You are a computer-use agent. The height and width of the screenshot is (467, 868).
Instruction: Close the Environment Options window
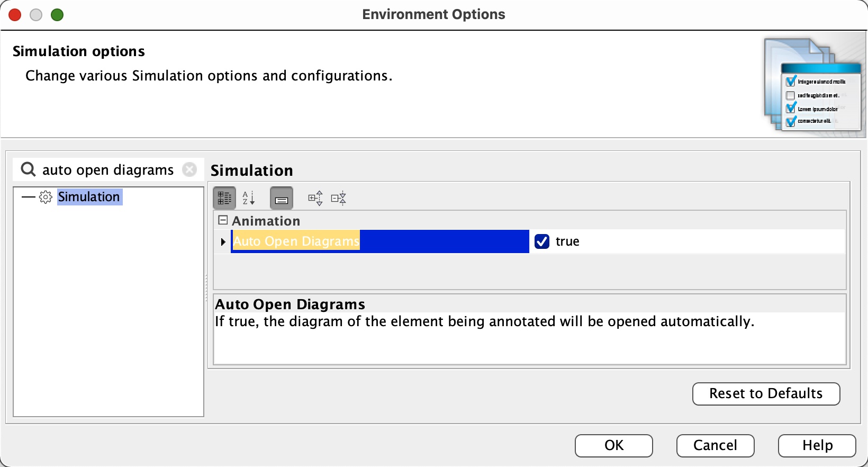tap(15, 15)
